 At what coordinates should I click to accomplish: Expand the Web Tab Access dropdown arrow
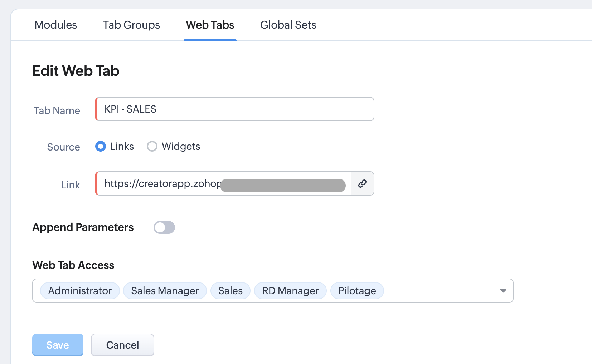coord(503,291)
